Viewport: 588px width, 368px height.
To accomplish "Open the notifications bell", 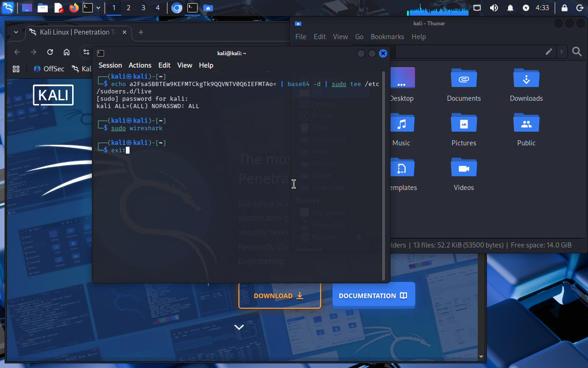I will coord(510,8).
